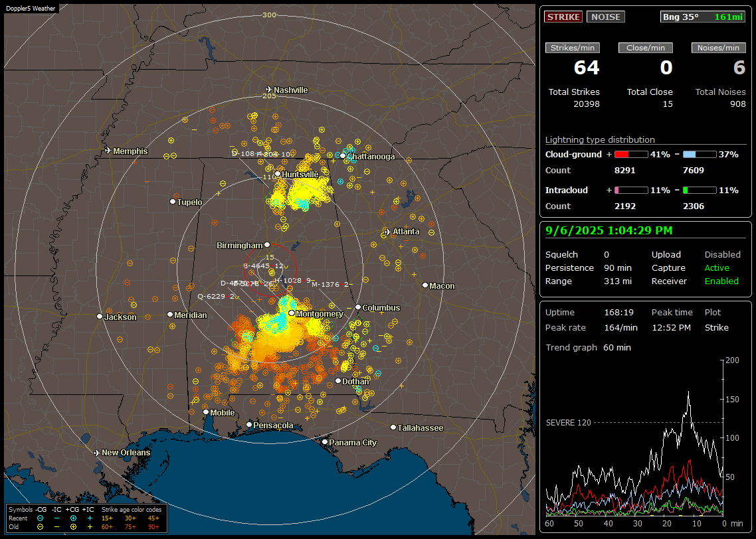Click the Old +IC legend plus symbol
Viewport: 756px width, 539px height.
[90, 527]
